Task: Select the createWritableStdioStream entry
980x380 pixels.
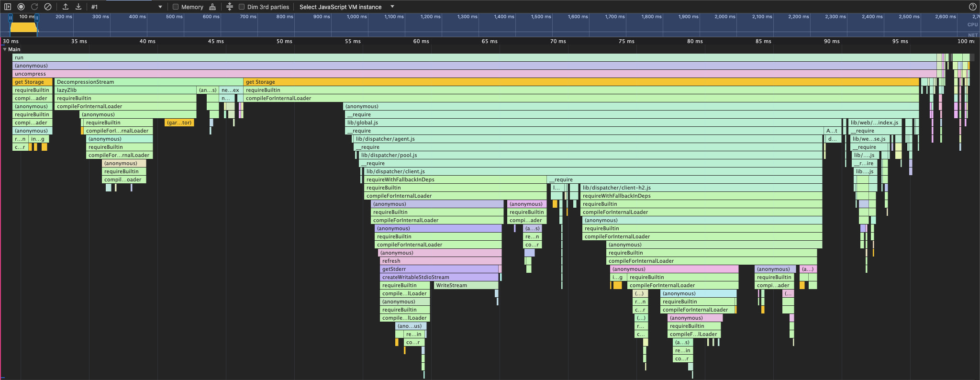Action: (x=439, y=277)
